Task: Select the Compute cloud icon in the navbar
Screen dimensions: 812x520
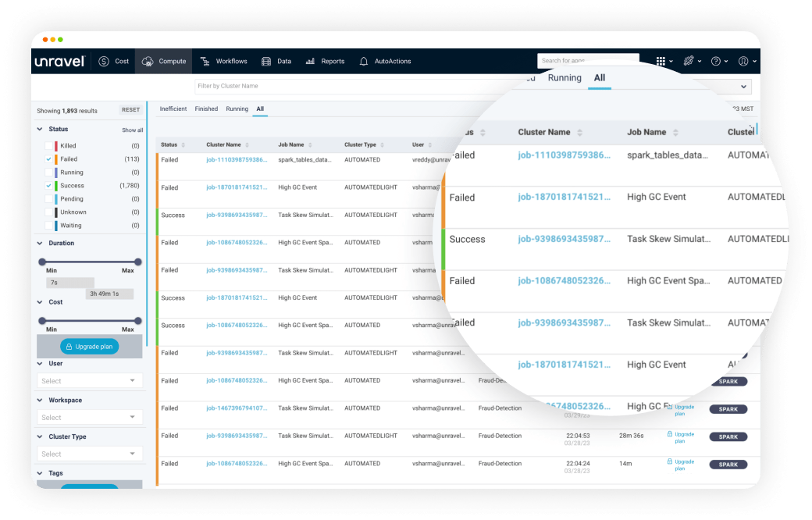Action: [148, 61]
